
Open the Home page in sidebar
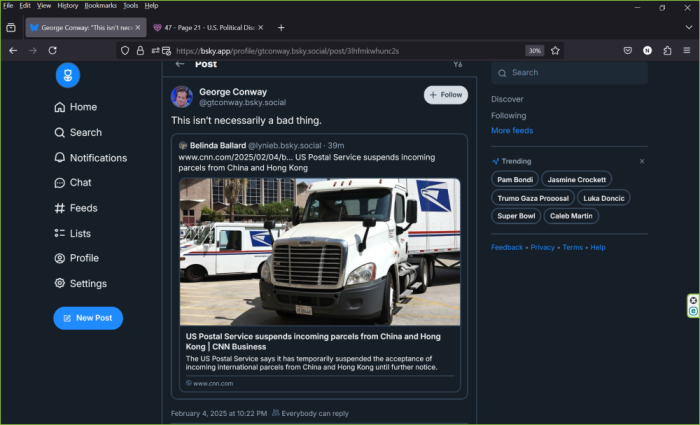(x=75, y=107)
